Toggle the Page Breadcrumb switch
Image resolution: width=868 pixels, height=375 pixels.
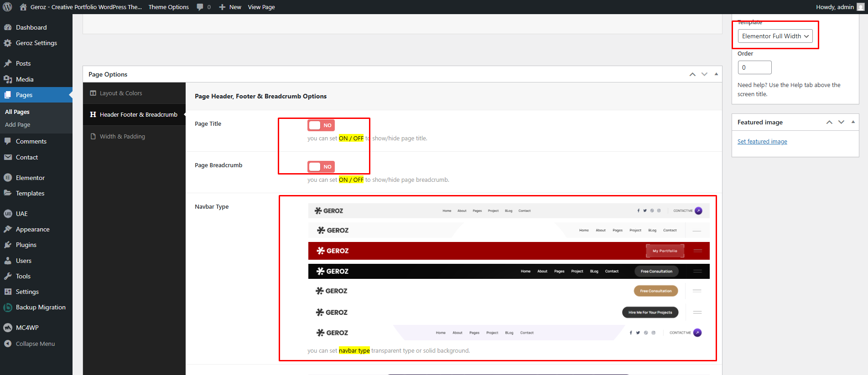(321, 167)
